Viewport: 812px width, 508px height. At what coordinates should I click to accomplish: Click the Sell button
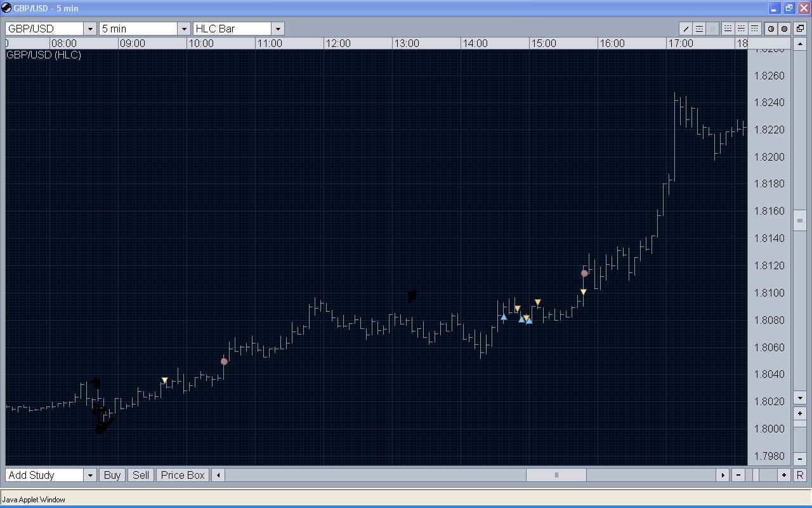(x=141, y=475)
